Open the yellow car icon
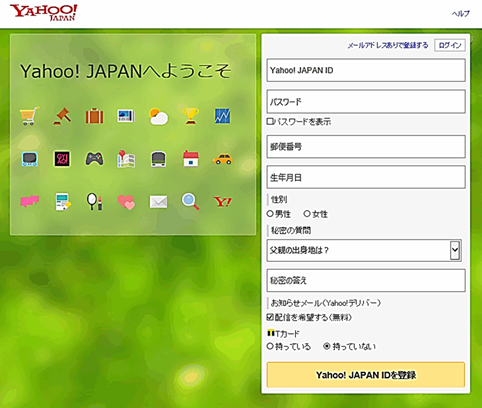This screenshot has height=408, width=482. [x=222, y=159]
